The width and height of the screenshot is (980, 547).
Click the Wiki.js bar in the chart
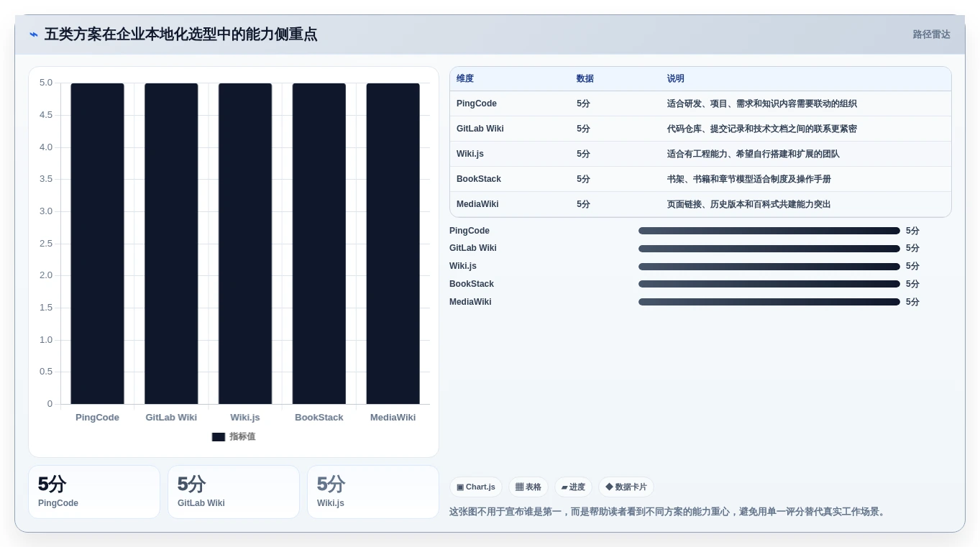[245, 244]
